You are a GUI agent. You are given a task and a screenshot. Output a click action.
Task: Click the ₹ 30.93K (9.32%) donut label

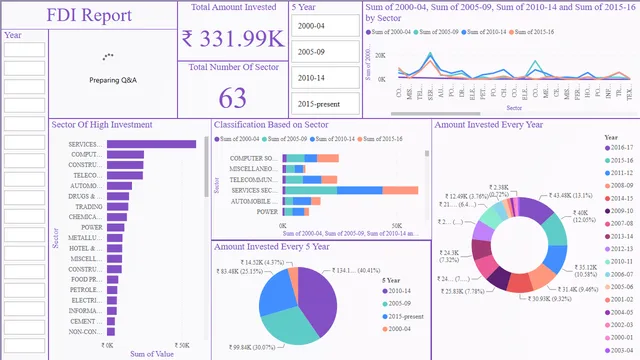coord(549,299)
